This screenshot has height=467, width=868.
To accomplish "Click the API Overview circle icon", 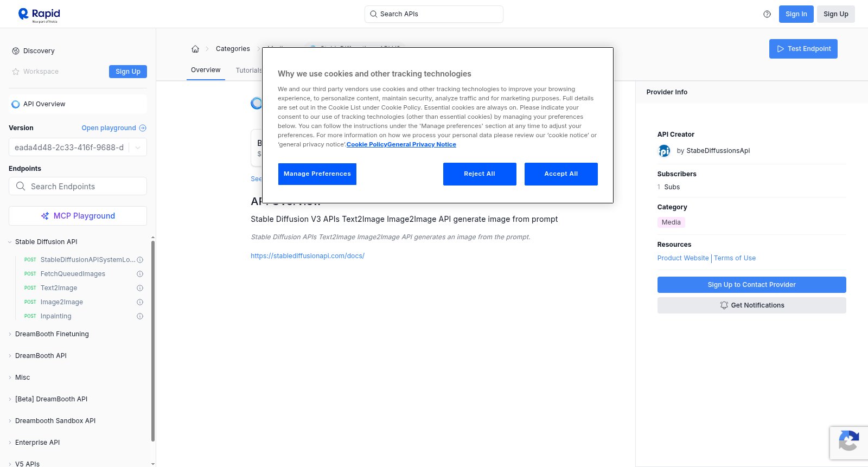I will point(16,104).
